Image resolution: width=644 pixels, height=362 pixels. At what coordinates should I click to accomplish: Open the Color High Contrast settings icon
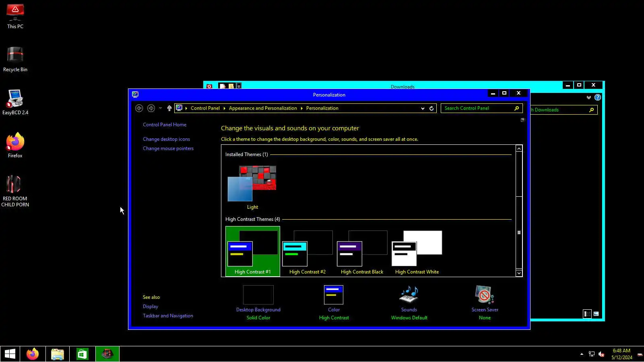(x=334, y=295)
